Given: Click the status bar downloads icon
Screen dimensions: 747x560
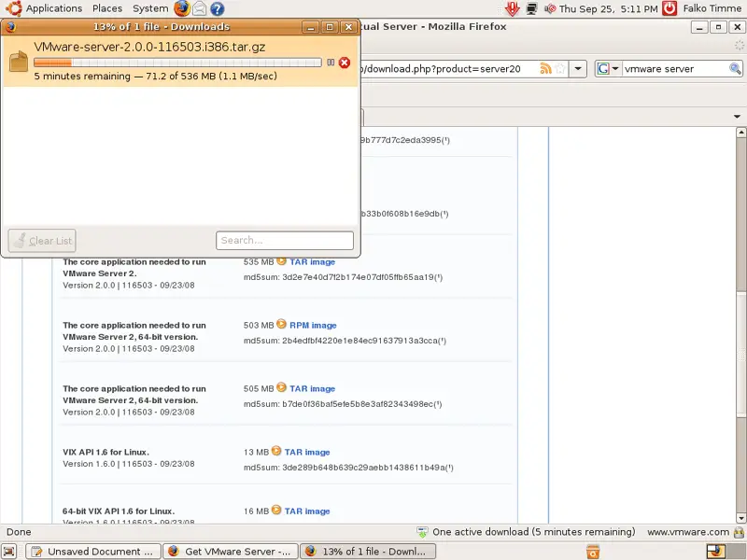Looking at the screenshot, I should pos(422,532).
